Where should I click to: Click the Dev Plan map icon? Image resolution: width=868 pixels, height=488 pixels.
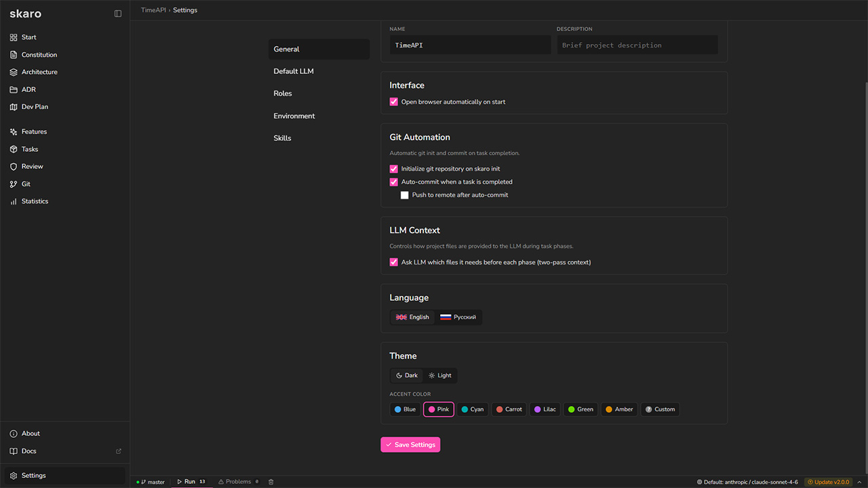pos(14,107)
